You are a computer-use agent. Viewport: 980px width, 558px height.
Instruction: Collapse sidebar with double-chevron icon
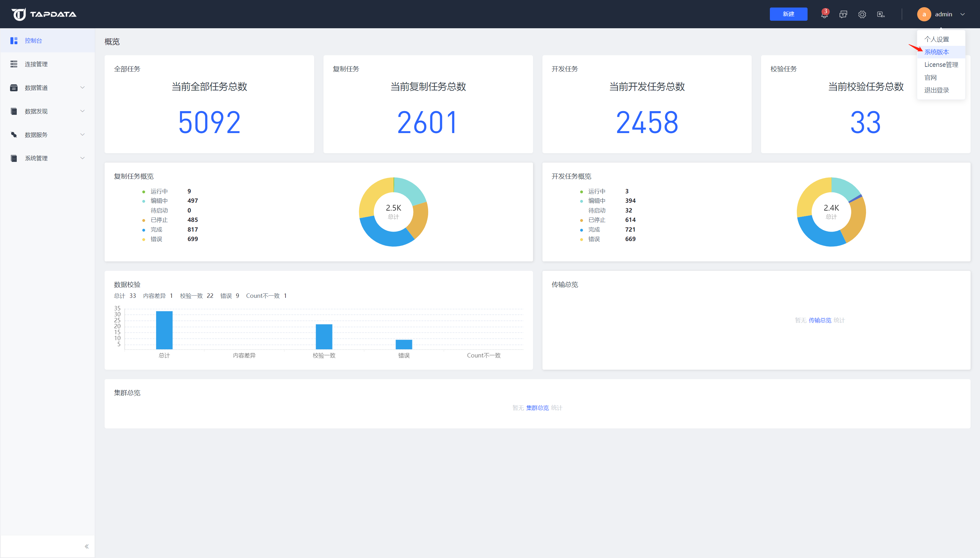pos(87,546)
